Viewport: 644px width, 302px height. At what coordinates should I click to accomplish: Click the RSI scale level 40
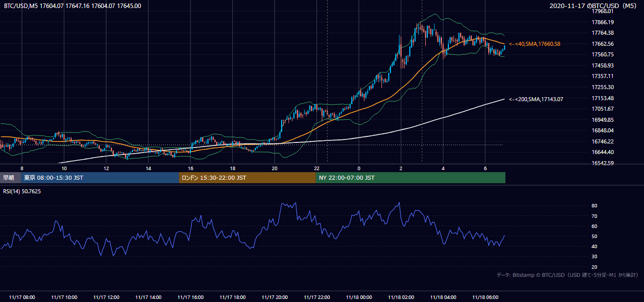(594, 246)
